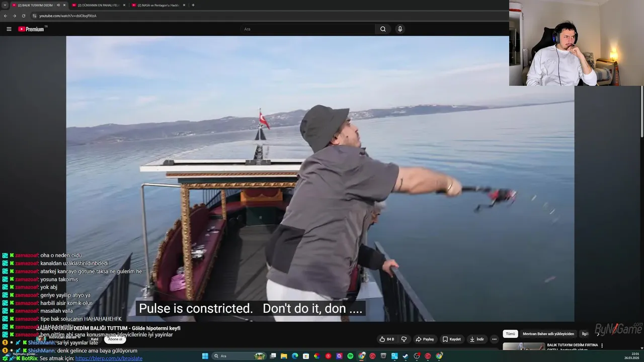Open Microsoft Store from taskbar
Image resolution: width=644 pixels, height=362 pixels.
click(x=306, y=356)
